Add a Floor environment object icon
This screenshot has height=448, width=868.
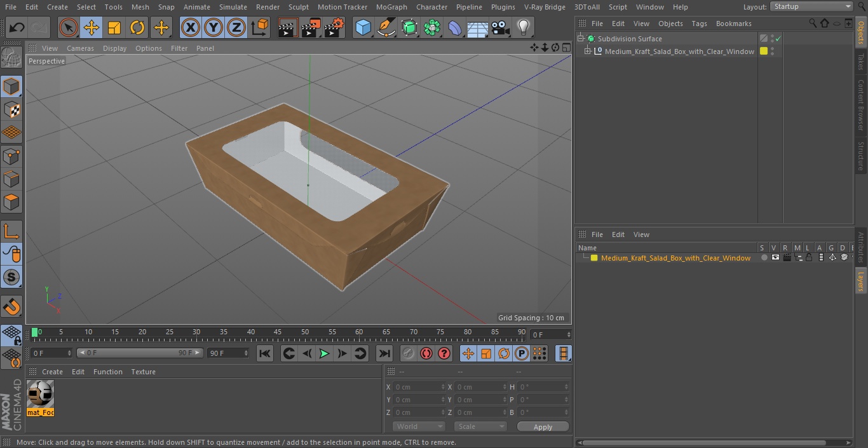(478, 27)
